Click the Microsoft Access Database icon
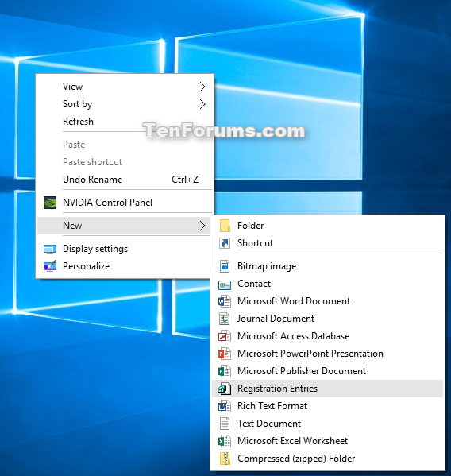Viewport: 451px width, 476px height. tap(225, 336)
